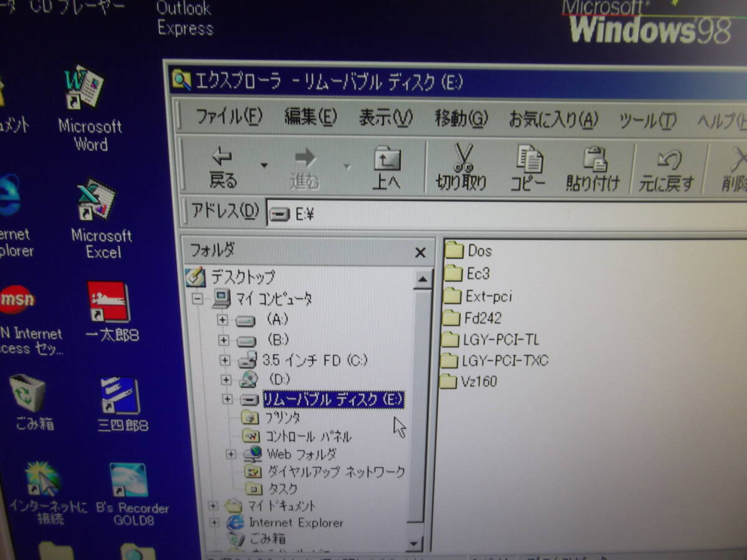Image resolution: width=747 pixels, height=560 pixels.
Task: Open the ファイル(F) menu
Action: 228,116
